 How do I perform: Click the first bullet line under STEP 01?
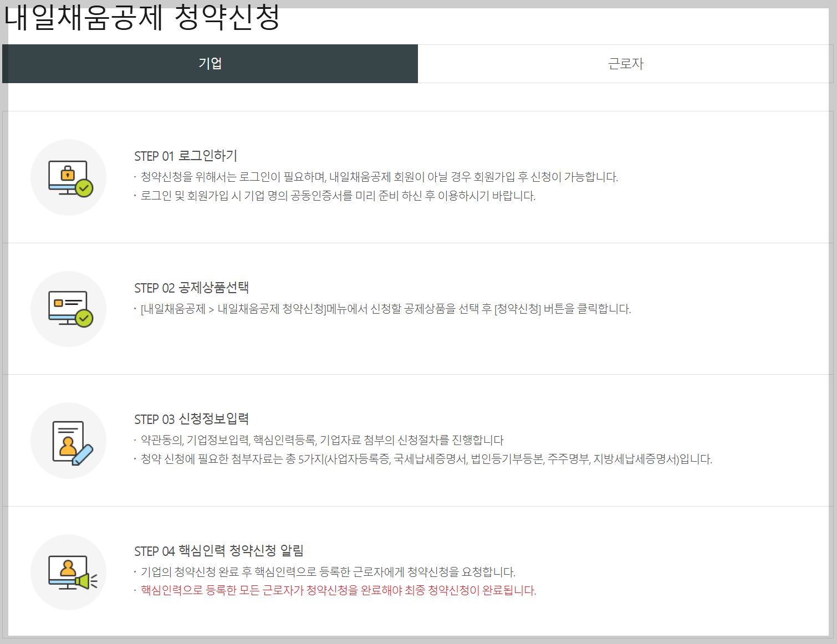(x=378, y=177)
